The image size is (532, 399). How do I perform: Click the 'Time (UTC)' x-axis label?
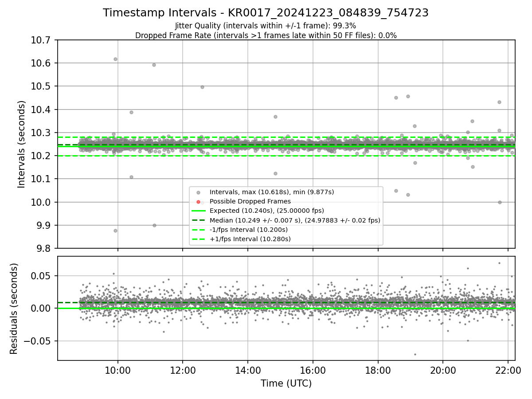click(x=286, y=383)
